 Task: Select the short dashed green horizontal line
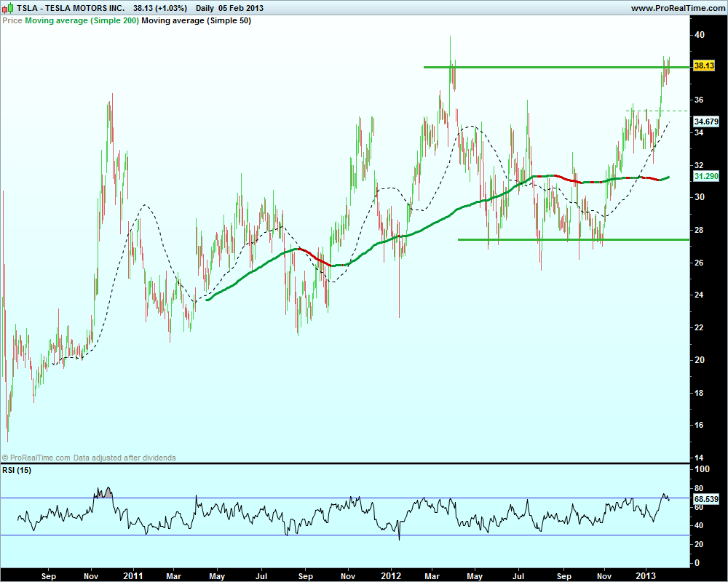pyautogui.click(x=657, y=111)
